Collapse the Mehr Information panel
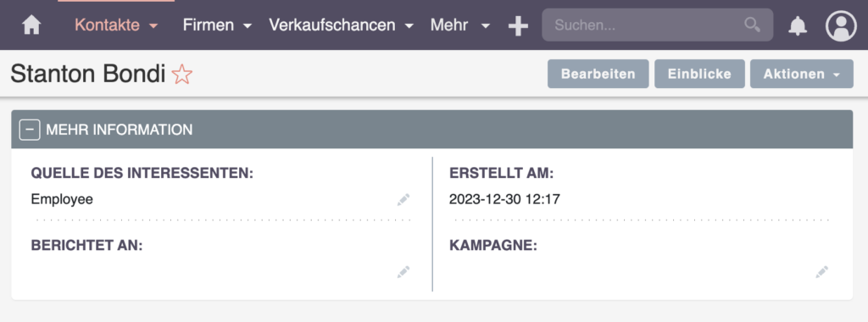Image resolution: width=868 pixels, height=322 pixels. click(x=30, y=130)
